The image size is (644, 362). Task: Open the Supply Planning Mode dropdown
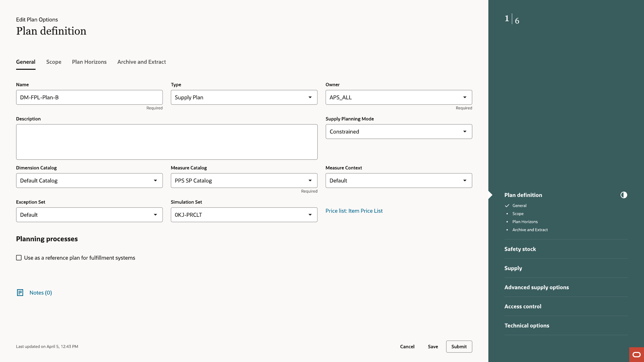click(x=398, y=132)
